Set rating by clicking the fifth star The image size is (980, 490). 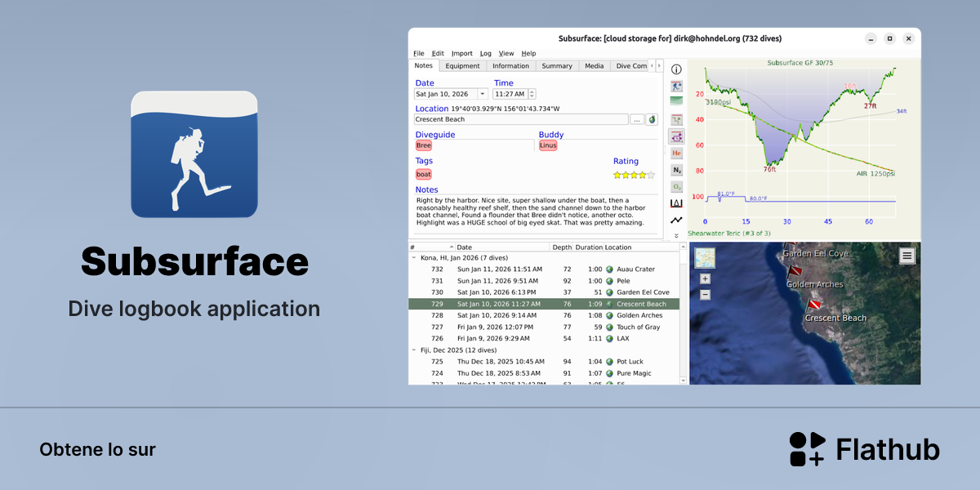tap(651, 175)
